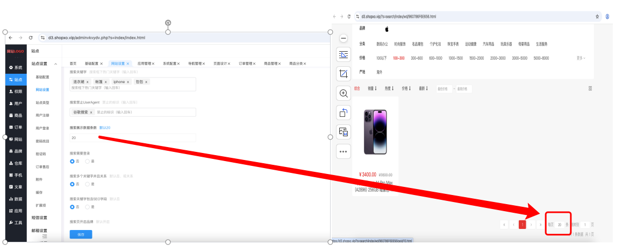The image size is (644, 251).
Task: Open browser profile icon in shop window
Action: pos(607,17)
